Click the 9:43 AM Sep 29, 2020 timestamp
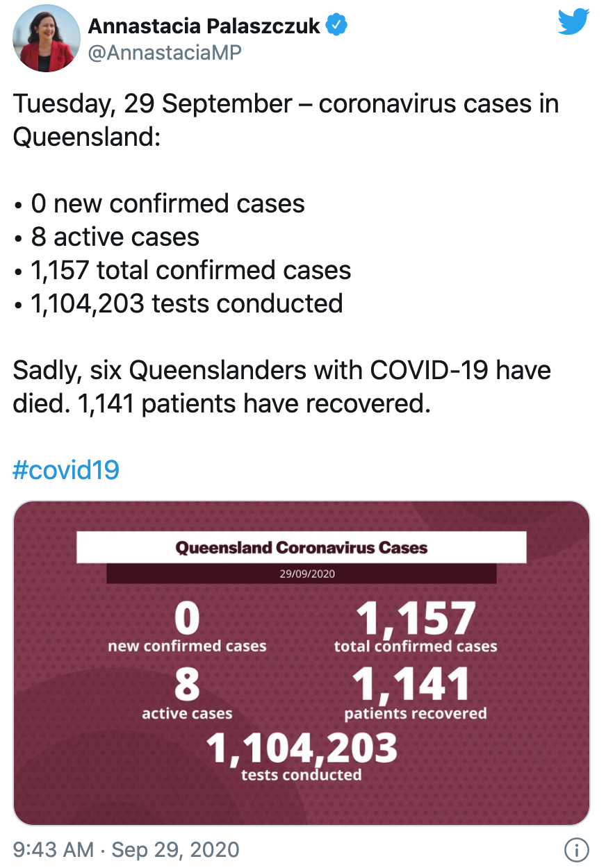 [x=126, y=849]
